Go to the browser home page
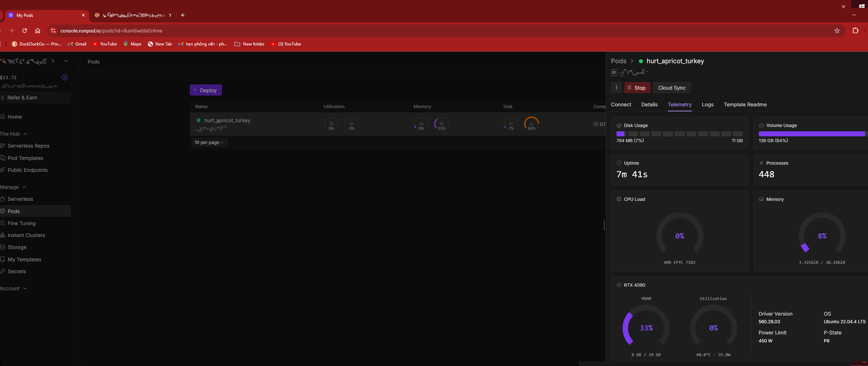The width and height of the screenshot is (868, 366). click(37, 31)
